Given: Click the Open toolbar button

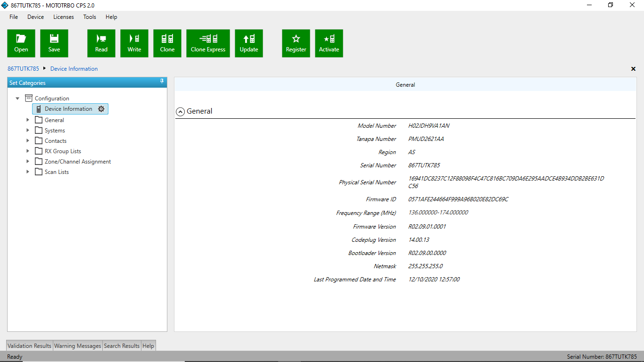Looking at the screenshot, I should pos(21,43).
